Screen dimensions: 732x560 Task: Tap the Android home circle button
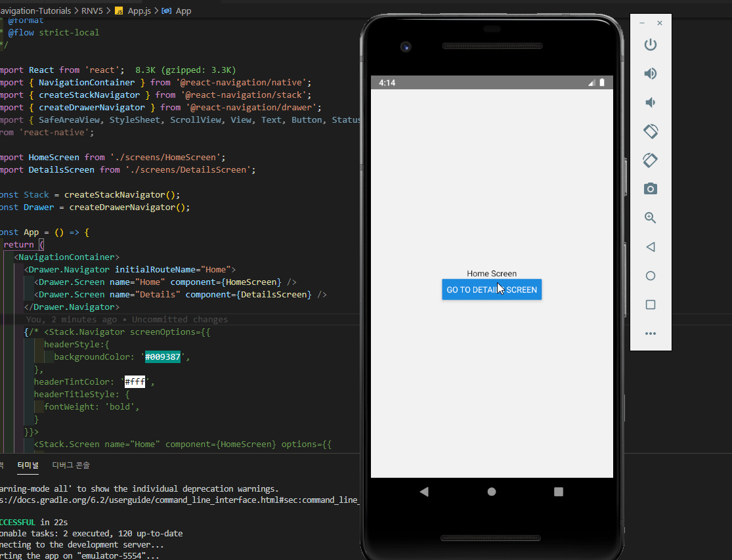point(491,490)
